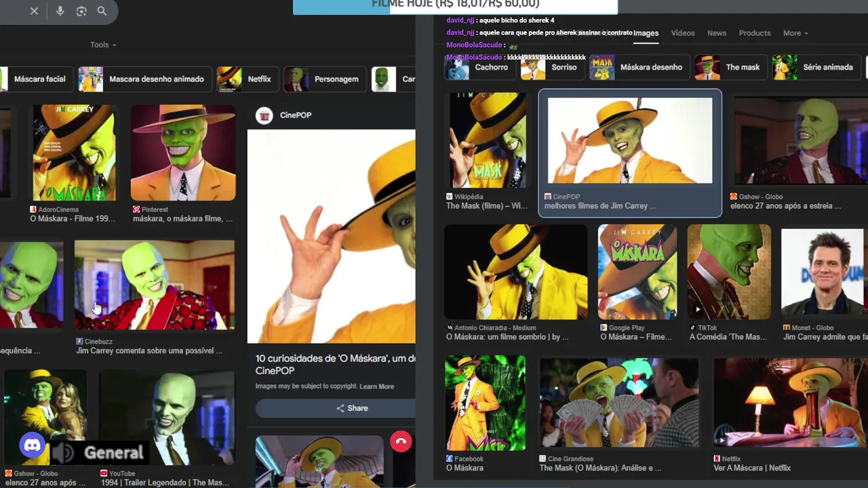Click the microphone voice search icon
This screenshot has height=488, width=868.
(x=60, y=12)
